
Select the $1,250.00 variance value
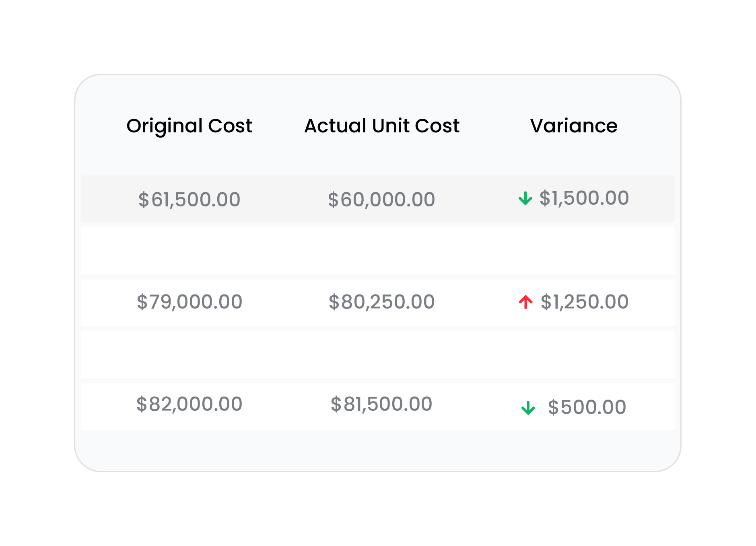coord(584,302)
